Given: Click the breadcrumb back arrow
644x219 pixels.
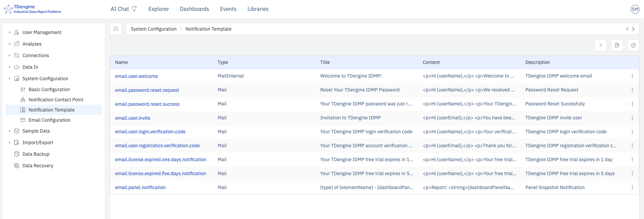Looking at the screenshot, I should point(627,29).
